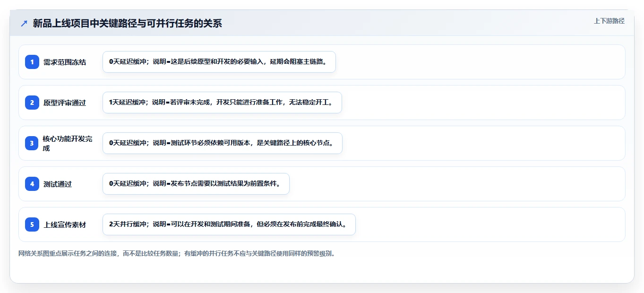644x293 pixels.
Task: Select the 需求范围冻结 task label
Action: point(65,62)
